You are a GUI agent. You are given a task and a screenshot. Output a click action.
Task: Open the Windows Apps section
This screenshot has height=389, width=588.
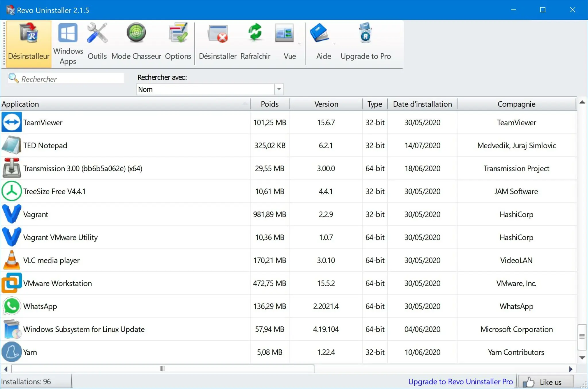[68, 44]
